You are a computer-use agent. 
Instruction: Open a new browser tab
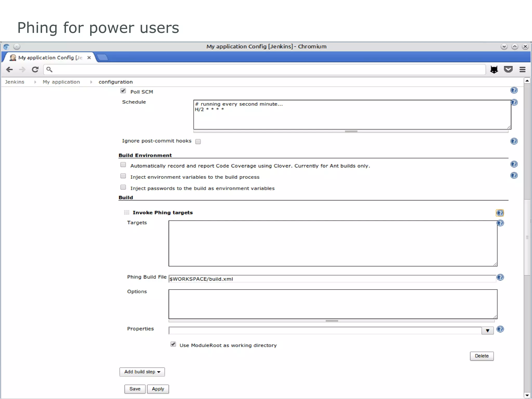[x=103, y=57]
